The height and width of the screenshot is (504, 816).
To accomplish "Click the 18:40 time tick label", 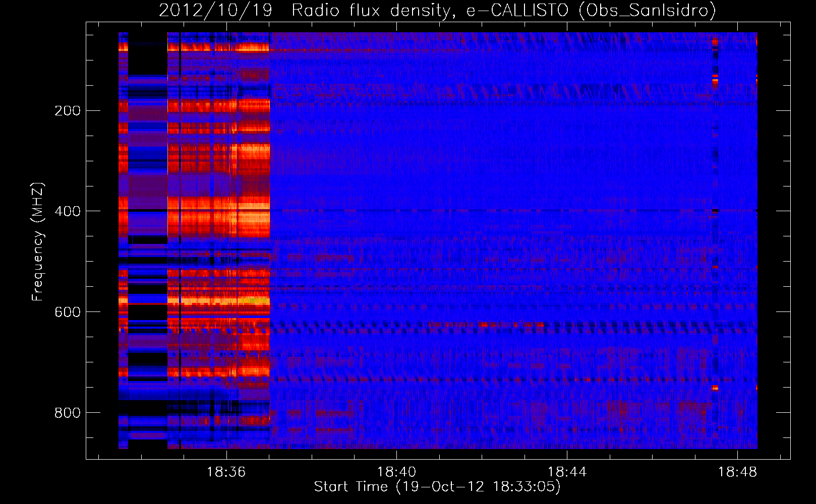I will coord(396,472).
